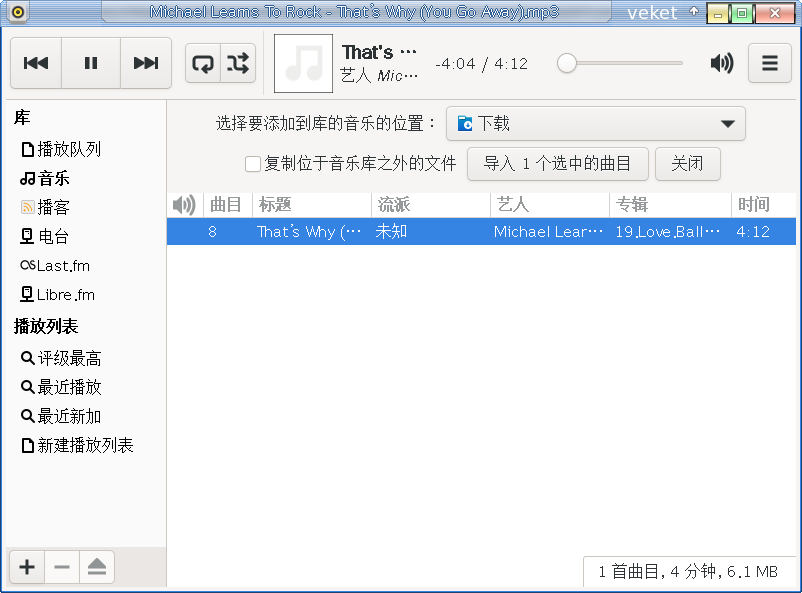Click the album art placeholder thumbnail
Image resolution: width=802 pixels, height=593 pixels.
pos(303,63)
